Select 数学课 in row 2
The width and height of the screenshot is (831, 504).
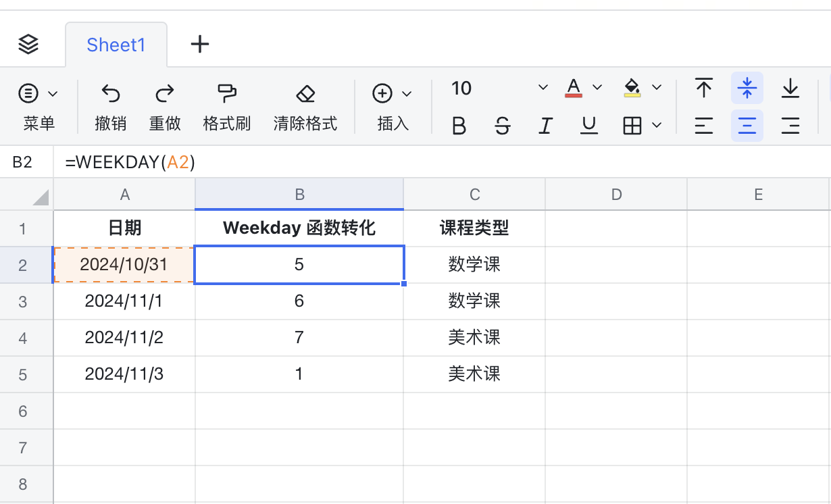coord(474,265)
